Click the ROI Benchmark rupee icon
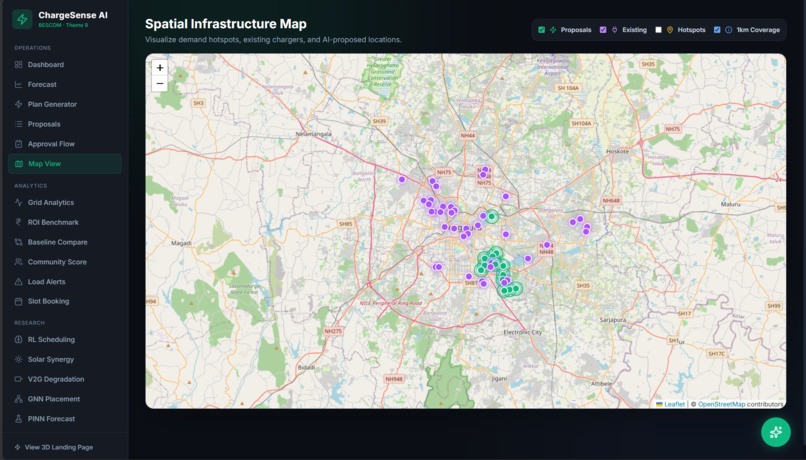The image size is (806, 460). click(x=19, y=222)
